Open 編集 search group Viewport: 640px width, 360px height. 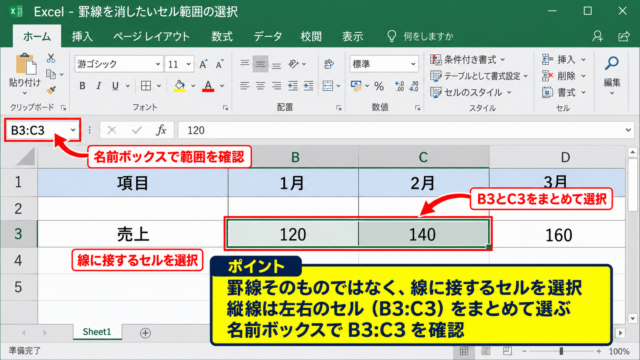(x=612, y=76)
